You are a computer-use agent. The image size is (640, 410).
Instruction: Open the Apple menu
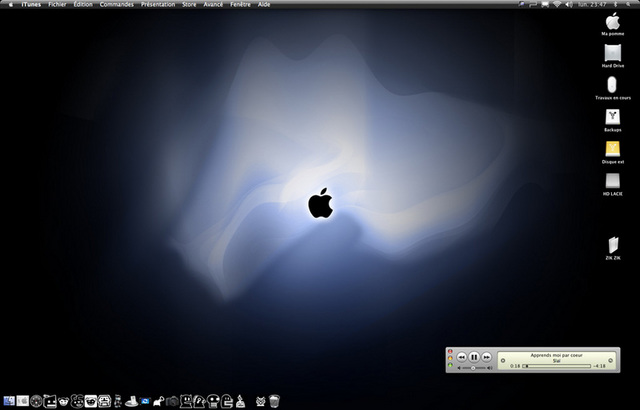(x=11, y=4)
